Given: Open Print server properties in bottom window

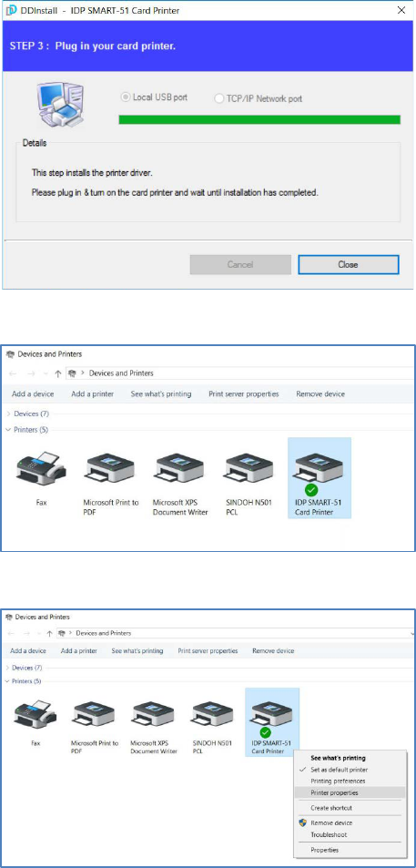Looking at the screenshot, I should (x=208, y=650).
